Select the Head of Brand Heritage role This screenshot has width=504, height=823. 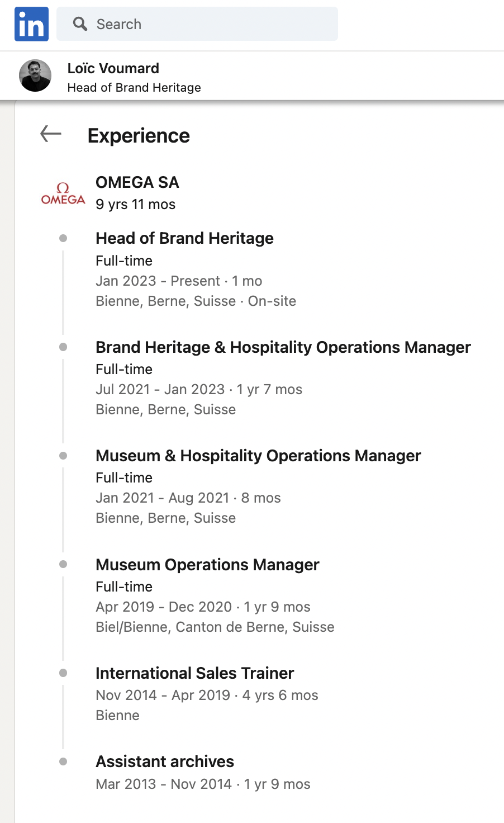[184, 238]
